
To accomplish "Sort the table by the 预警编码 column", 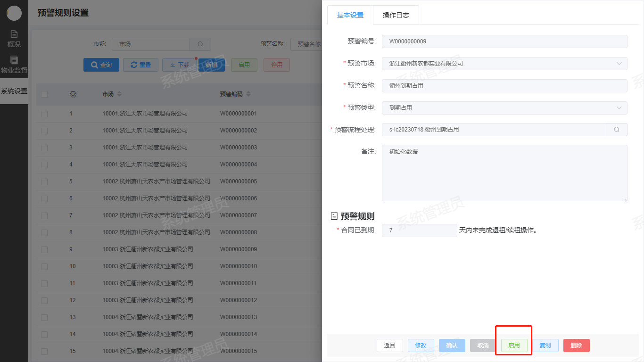I will pyautogui.click(x=248, y=94).
